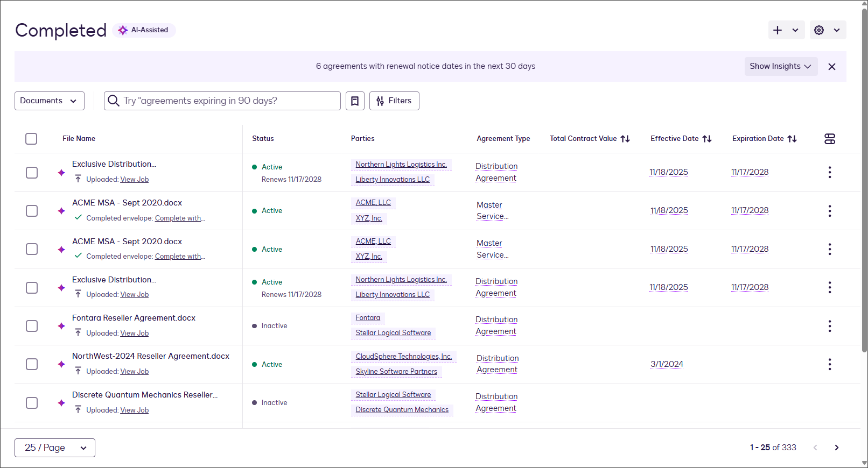Click the vertical scrollbar thumb
The height and width of the screenshot is (468, 868).
(864, 180)
